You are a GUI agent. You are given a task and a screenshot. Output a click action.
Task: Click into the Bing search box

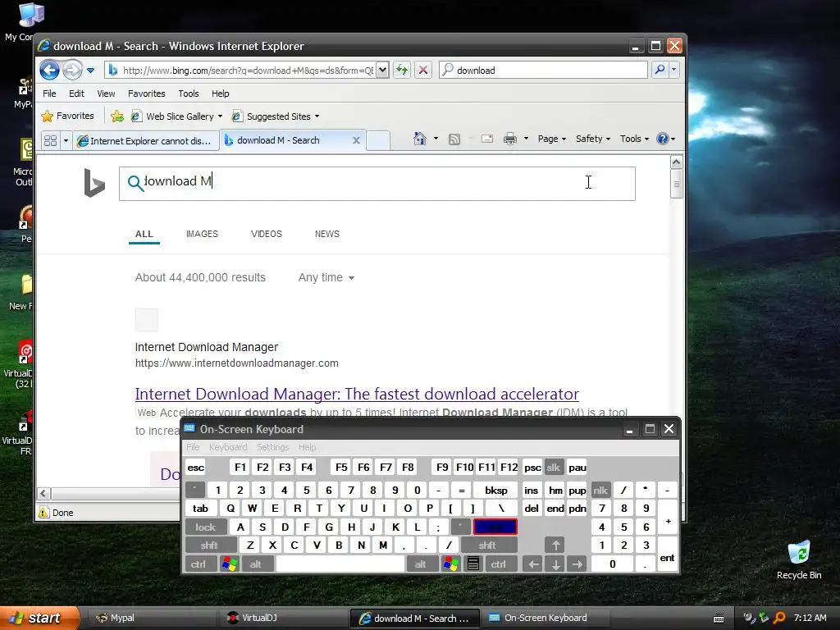click(x=377, y=183)
